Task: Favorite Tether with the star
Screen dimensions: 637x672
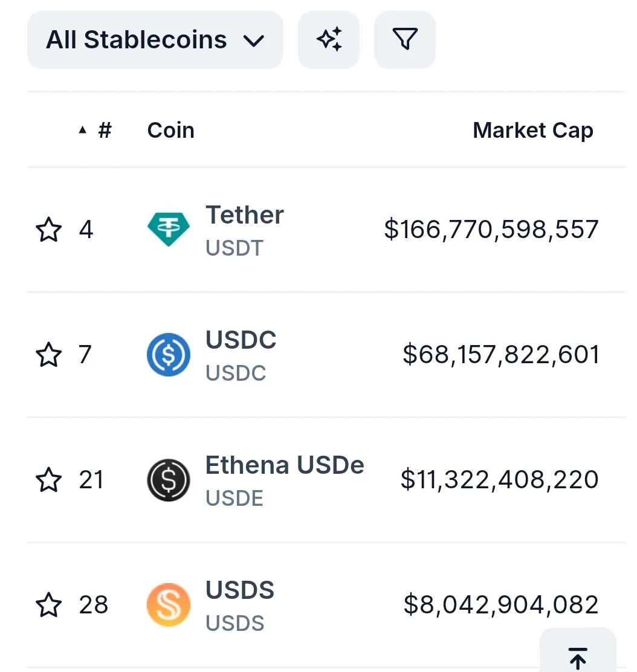Action: click(48, 230)
